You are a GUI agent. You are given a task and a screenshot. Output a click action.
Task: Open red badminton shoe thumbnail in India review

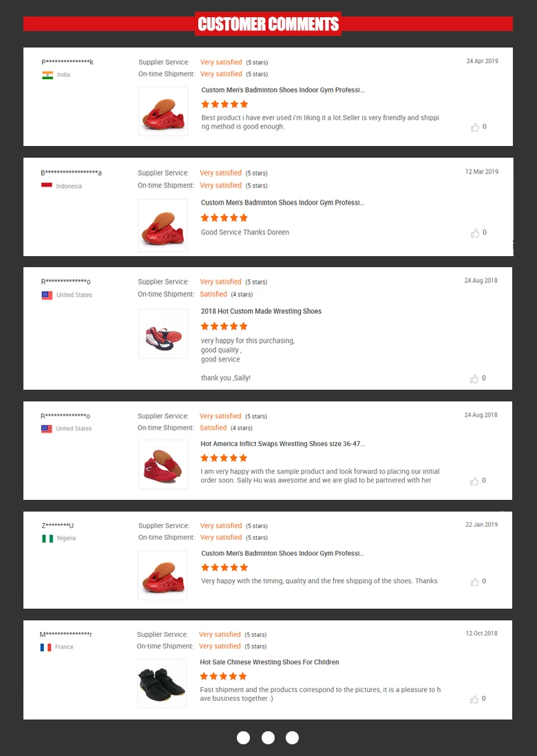(163, 111)
